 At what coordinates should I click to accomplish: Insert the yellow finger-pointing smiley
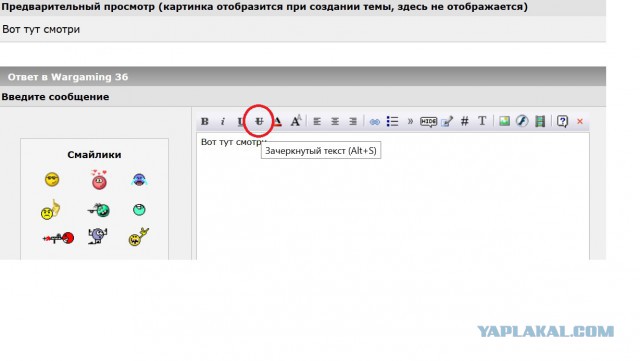[50, 209]
